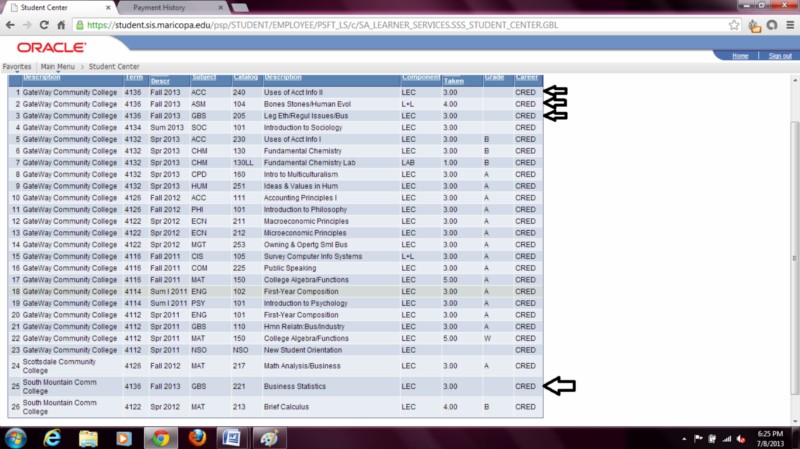
Task: Sort by the Subject column header
Action: point(204,77)
